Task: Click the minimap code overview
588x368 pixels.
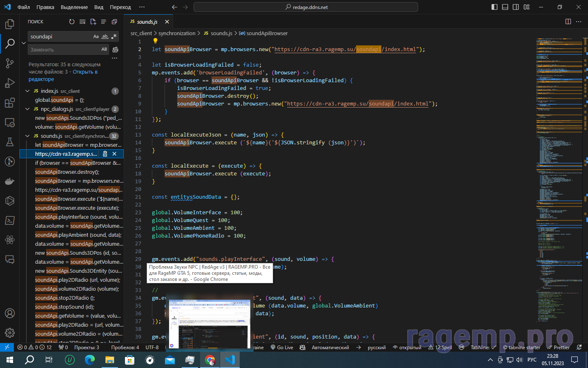Action: (x=559, y=180)
